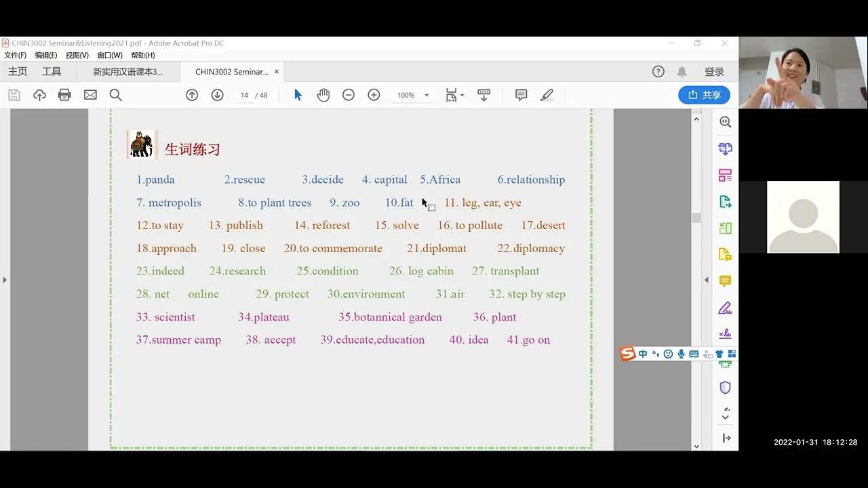Hide right panel with small triangle
The width and height of the screenshot is (868, 488).
707,279
